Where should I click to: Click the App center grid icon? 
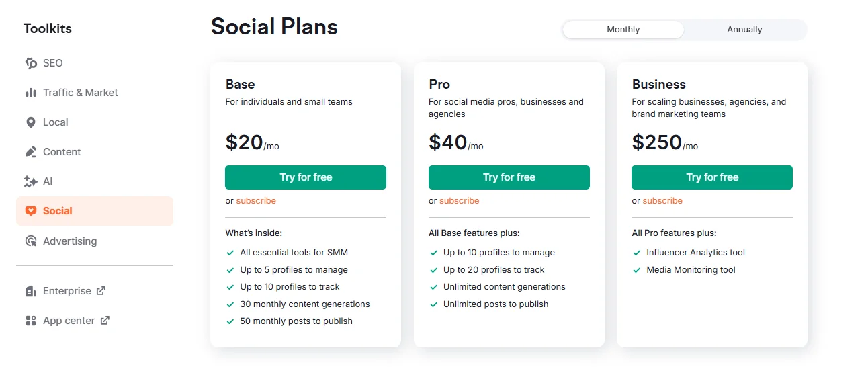[31, 321]
